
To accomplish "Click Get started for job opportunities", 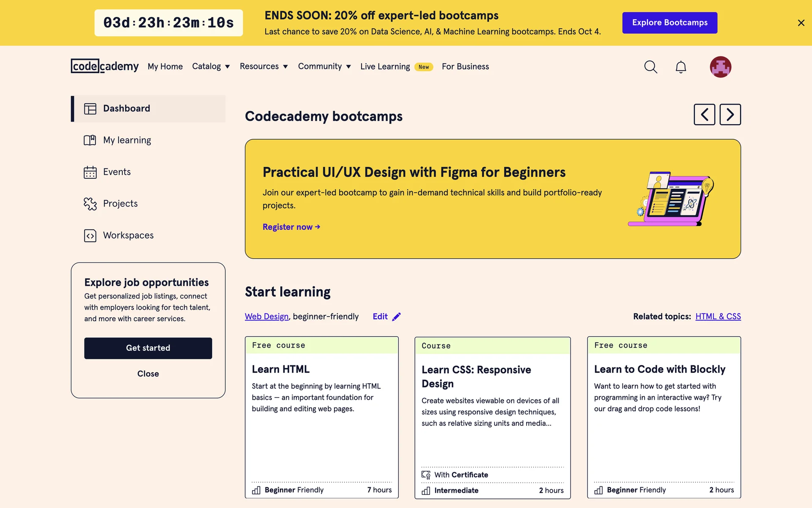I will (x=148, y=348).
